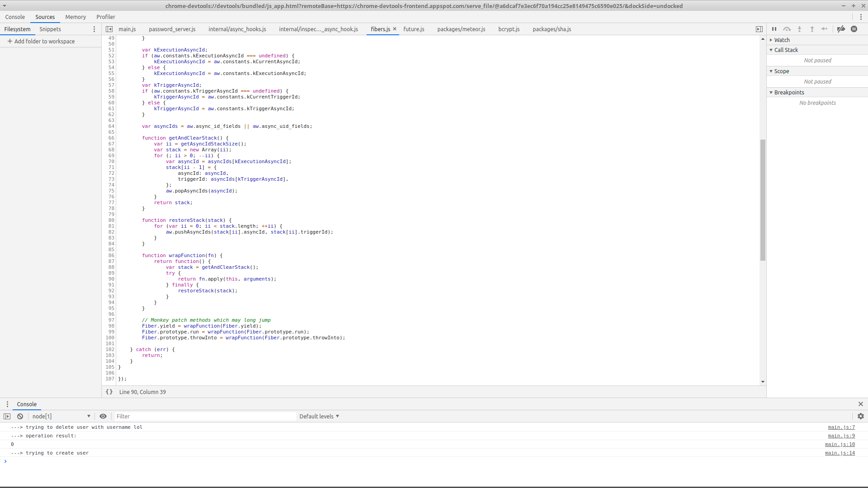Viewport: 868px width, 488px height.
Task: Select the fibers.js file tab
Action: [x=380, y=29]
